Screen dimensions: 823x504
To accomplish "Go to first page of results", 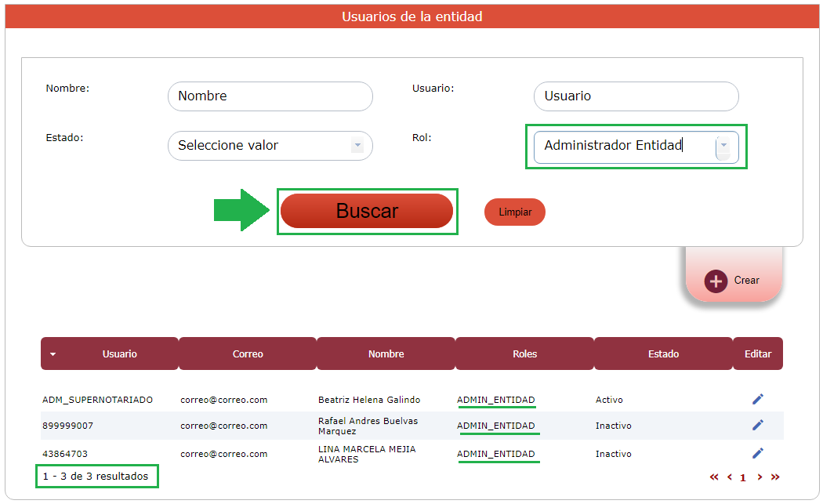I will 714,477.
